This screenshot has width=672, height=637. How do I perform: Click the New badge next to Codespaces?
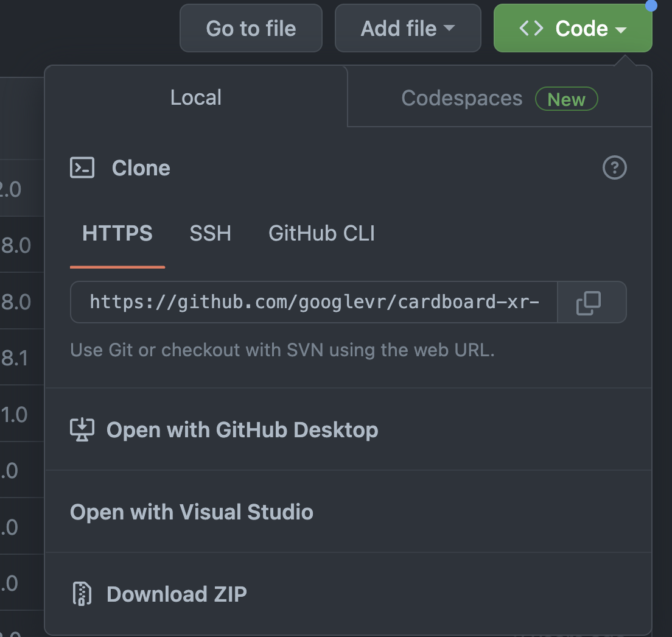pyautogui.click(x=566, y=99)
